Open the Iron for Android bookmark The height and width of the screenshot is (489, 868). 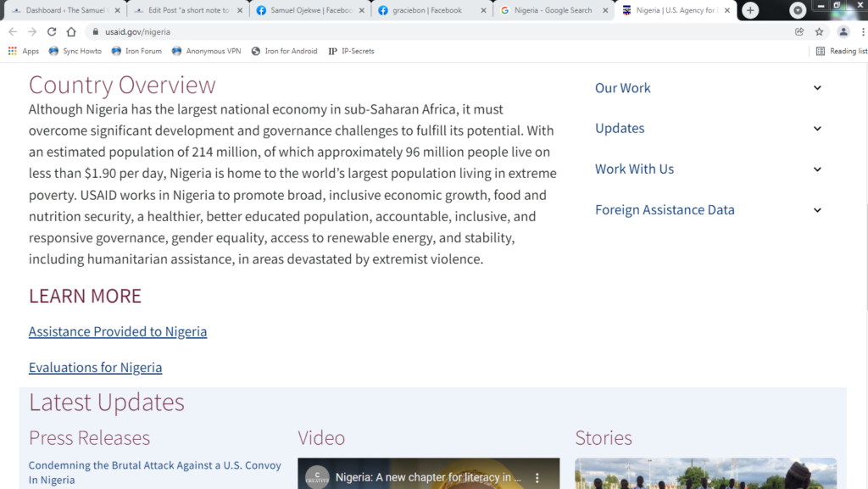(285, 51)
